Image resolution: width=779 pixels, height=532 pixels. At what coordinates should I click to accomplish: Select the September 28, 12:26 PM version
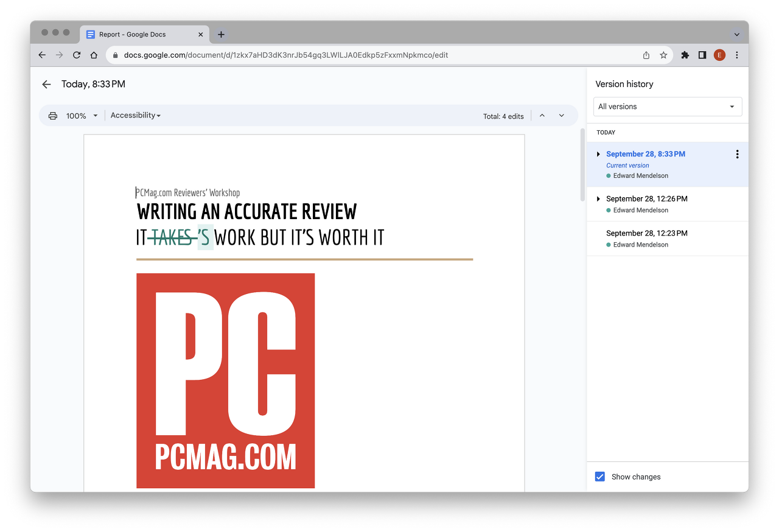tap(668, 204)
